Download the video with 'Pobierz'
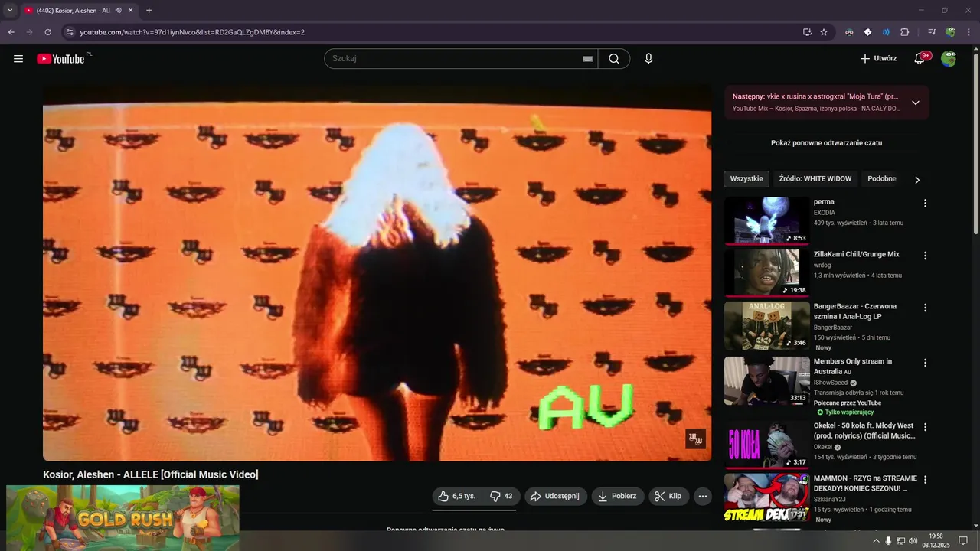Viewport: 980px width, 551px height. pos(617,496)
